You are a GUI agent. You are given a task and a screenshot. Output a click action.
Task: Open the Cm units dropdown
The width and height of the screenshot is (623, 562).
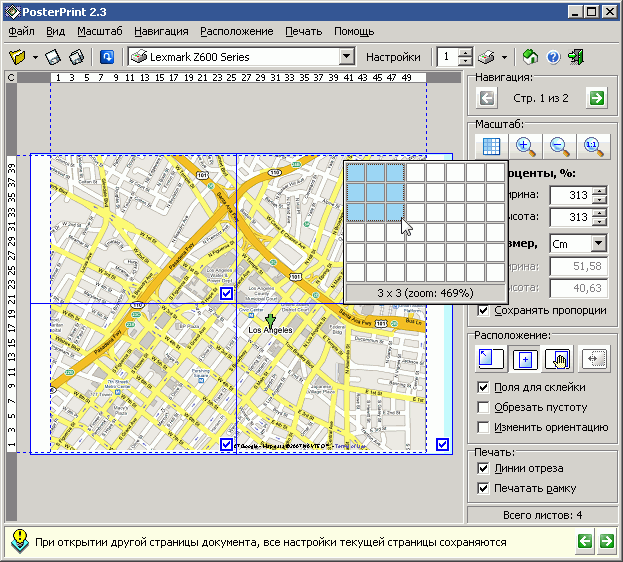[598, 244]
